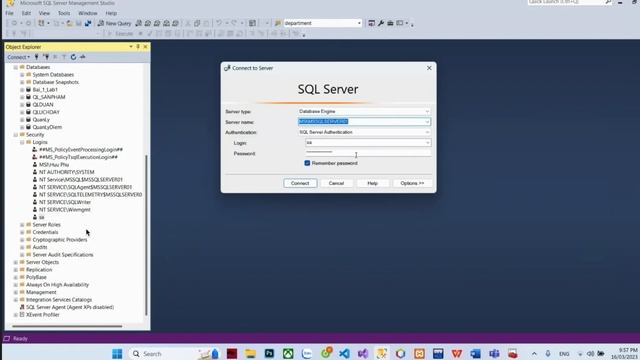Image resolution: width=640 pixels, height=360 pixels.
Task: Open the Tools menu
Action: point(64,13)
